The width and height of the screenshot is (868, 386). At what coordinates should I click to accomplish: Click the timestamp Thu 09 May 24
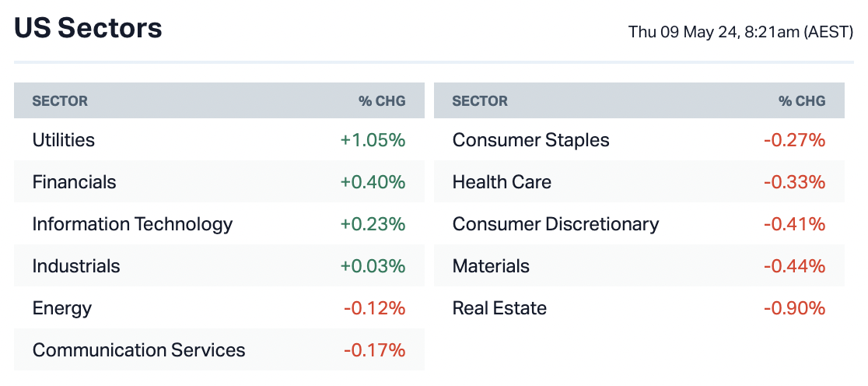740,32
